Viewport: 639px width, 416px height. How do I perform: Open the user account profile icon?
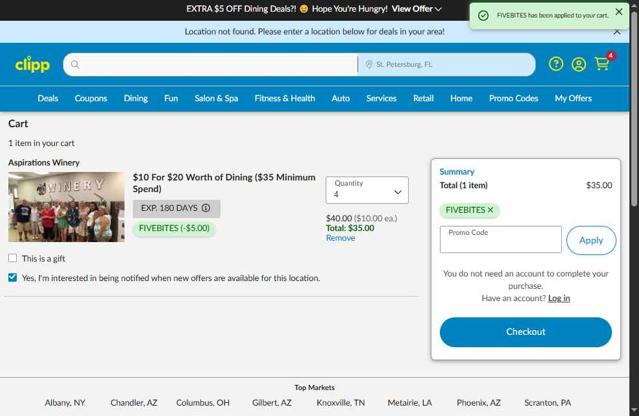coord(579,64)
